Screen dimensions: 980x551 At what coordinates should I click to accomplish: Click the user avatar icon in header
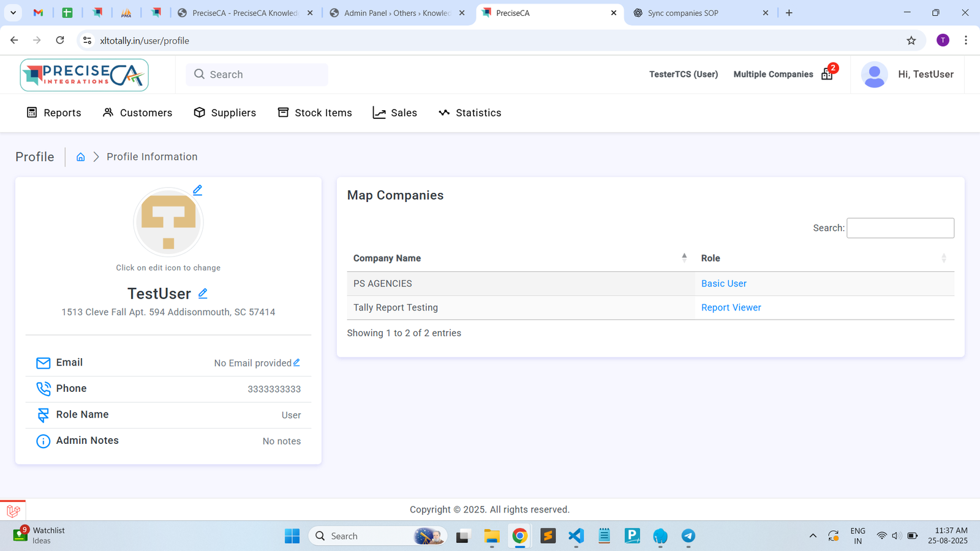(874, 74)
